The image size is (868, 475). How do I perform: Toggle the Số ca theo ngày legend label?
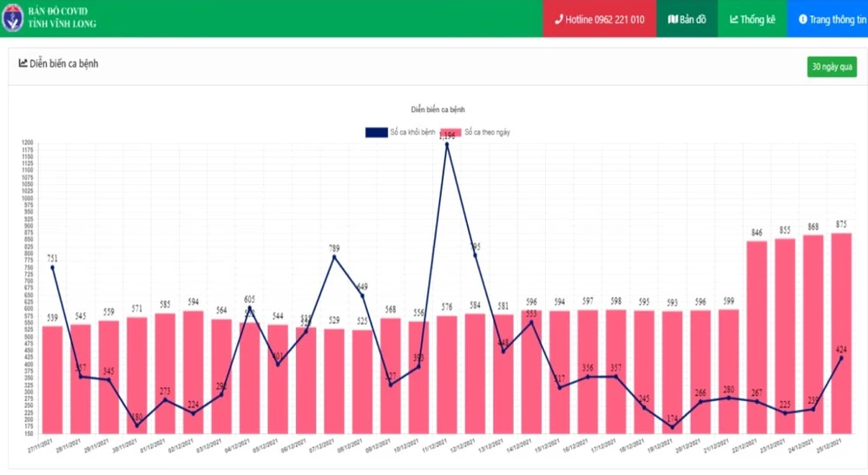487,132
